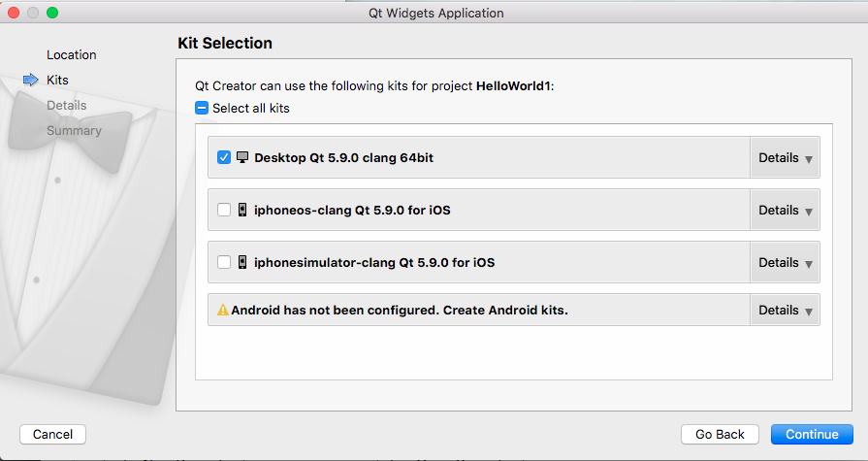Click the blue arrow next to Kits step
The width and height of the screenshot is (868, 461).
click(x=30, y=80)
